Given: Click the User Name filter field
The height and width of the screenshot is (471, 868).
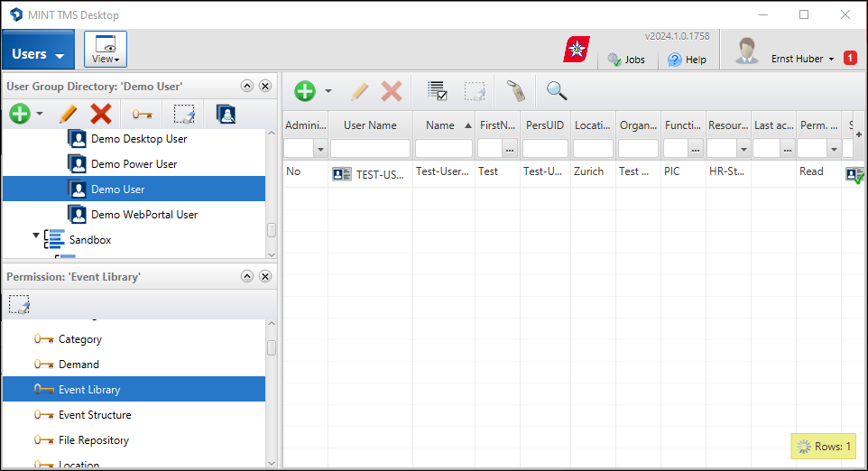Looking at the screenshot, I should point(370,149).
